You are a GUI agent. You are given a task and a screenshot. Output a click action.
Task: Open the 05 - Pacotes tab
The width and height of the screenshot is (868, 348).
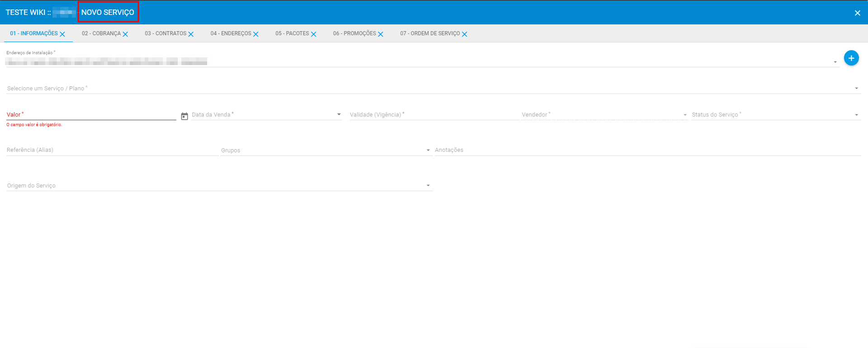[292, 33]
